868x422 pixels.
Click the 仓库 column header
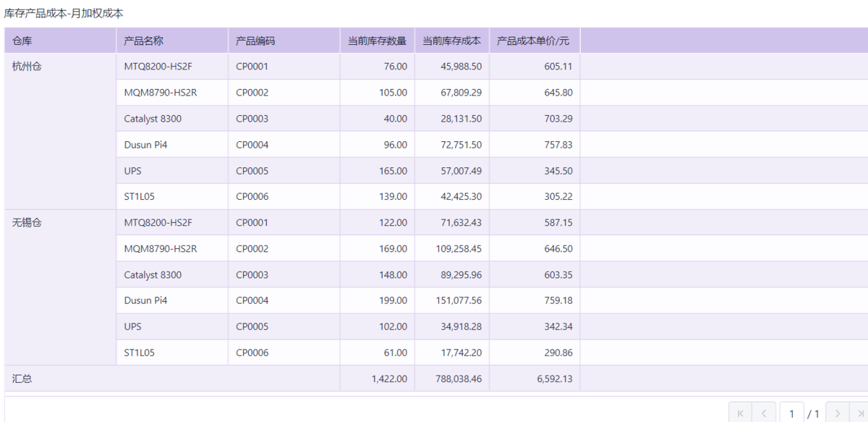coord(22,41)
